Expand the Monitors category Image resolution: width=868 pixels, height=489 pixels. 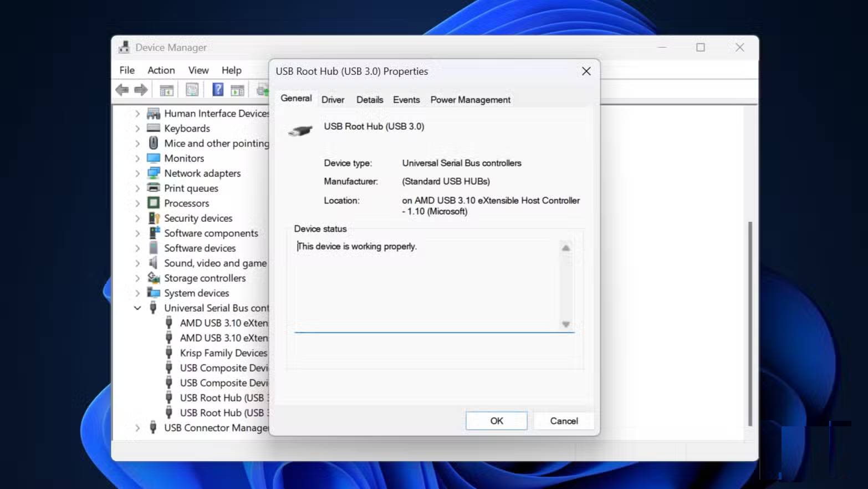(137, 159)
